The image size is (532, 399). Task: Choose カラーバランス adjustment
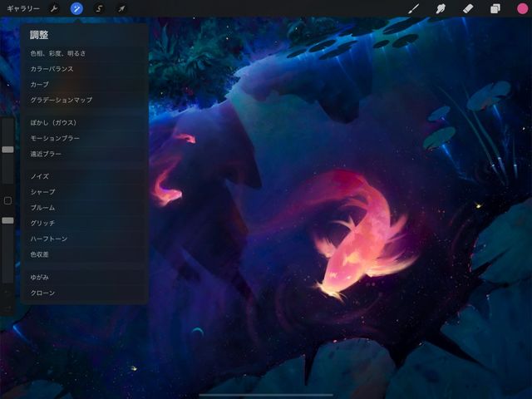[85, 69]
